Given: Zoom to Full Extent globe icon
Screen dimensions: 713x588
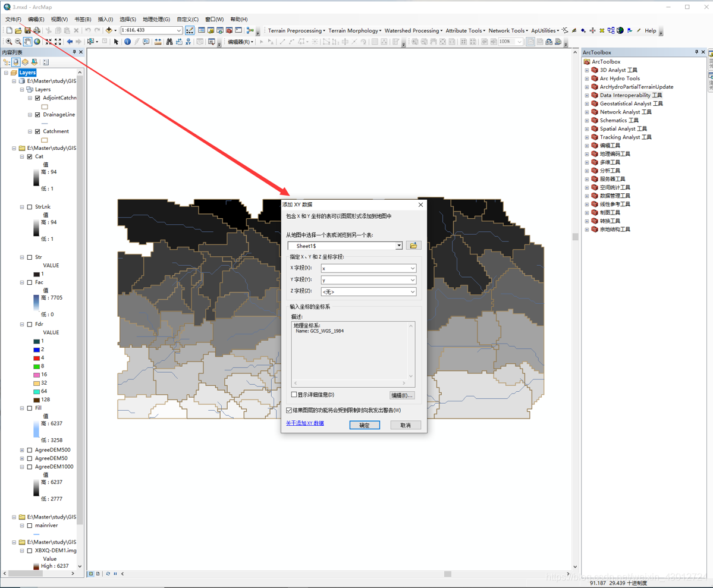Looking at the screenshot, I should click(37, 42).
